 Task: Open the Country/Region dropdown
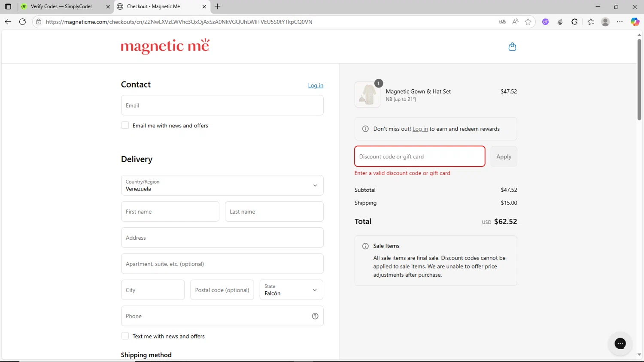(222, 185)
